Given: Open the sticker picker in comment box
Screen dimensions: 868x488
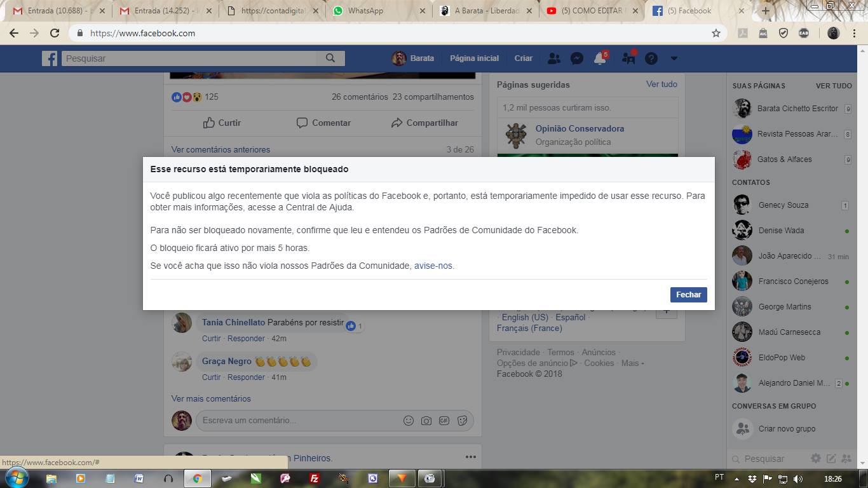Looking at the screenshot, I should (462, 421).
